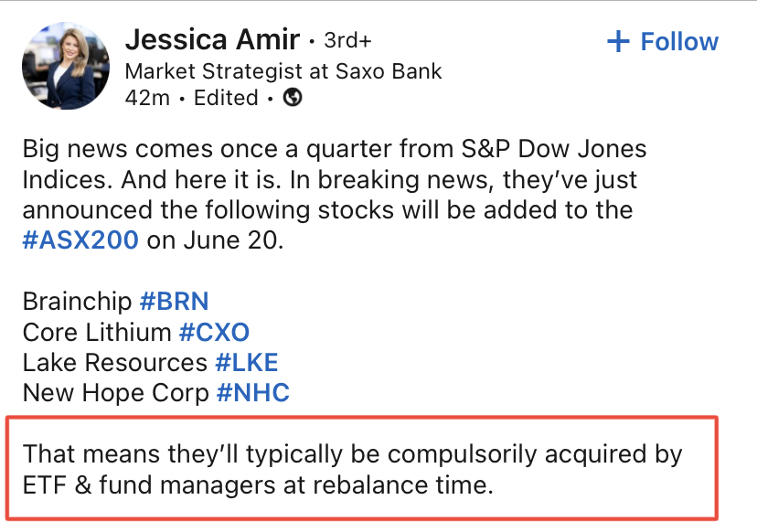Open Jessica Amir's profile via her name
The height and width of the screenshot is (532, 757).
click(x=211, y=40)
